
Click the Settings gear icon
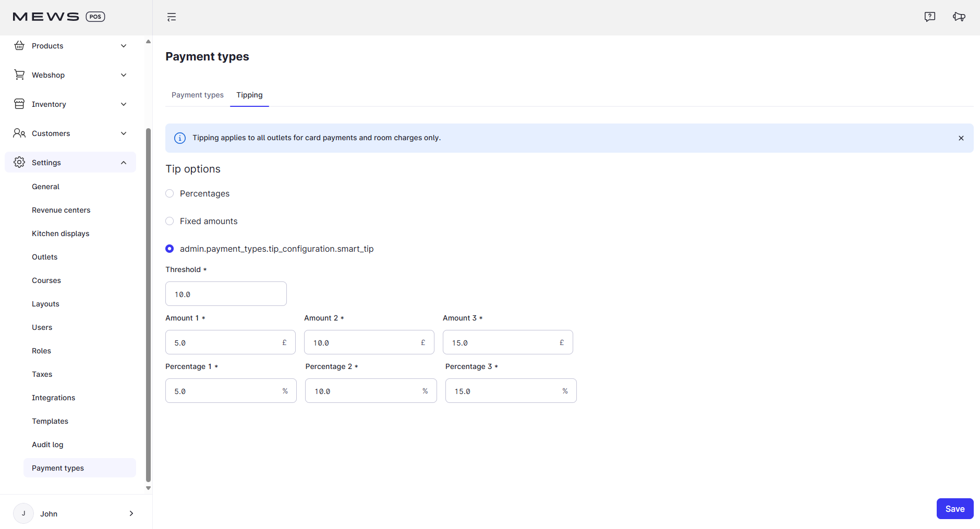coord(19,162)
